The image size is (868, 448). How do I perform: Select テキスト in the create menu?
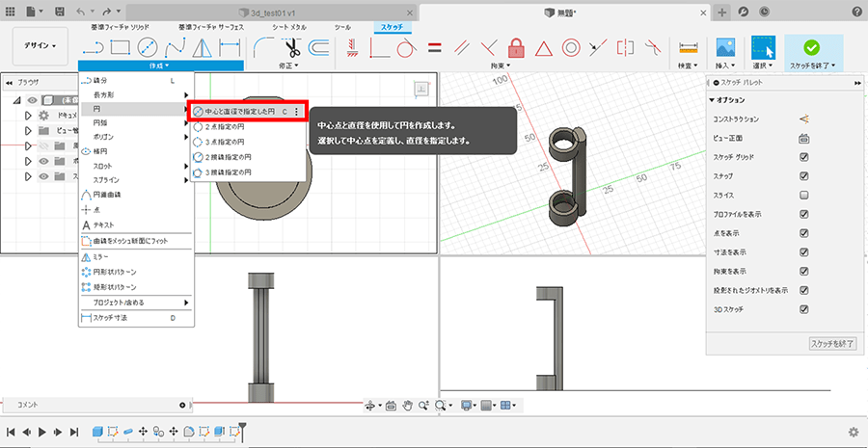coord(103,224)
